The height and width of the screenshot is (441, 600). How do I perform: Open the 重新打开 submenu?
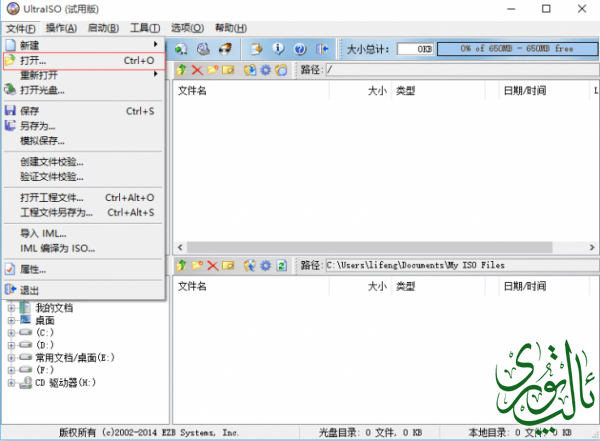84,75
